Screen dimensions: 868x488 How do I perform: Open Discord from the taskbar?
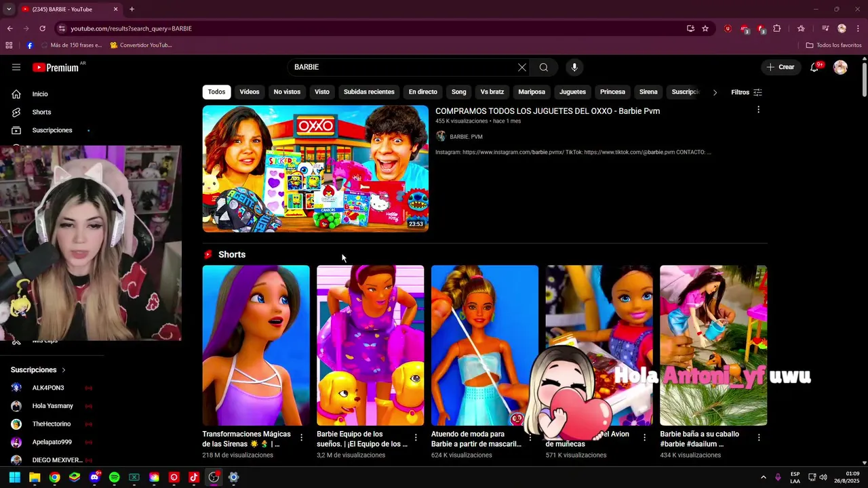pos(94,477)
